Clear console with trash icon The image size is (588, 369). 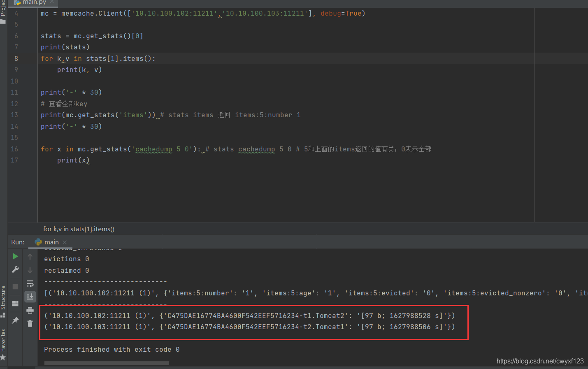point(30,323)
